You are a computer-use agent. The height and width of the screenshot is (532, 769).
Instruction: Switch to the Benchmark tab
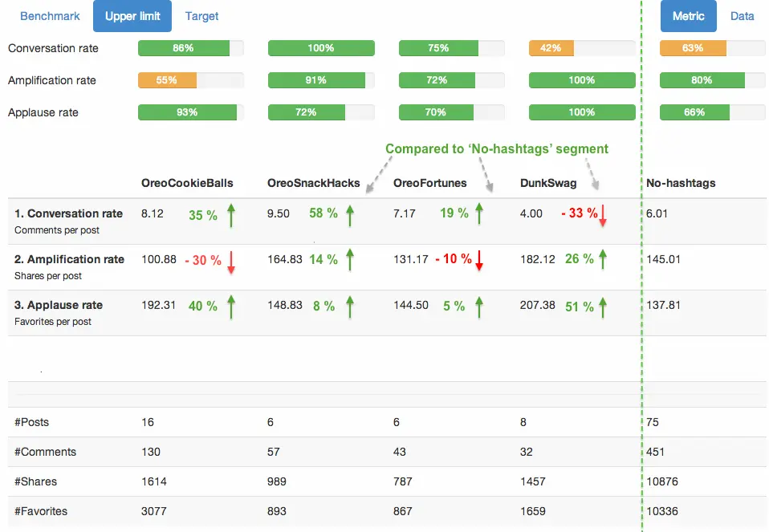click(50, 16)
